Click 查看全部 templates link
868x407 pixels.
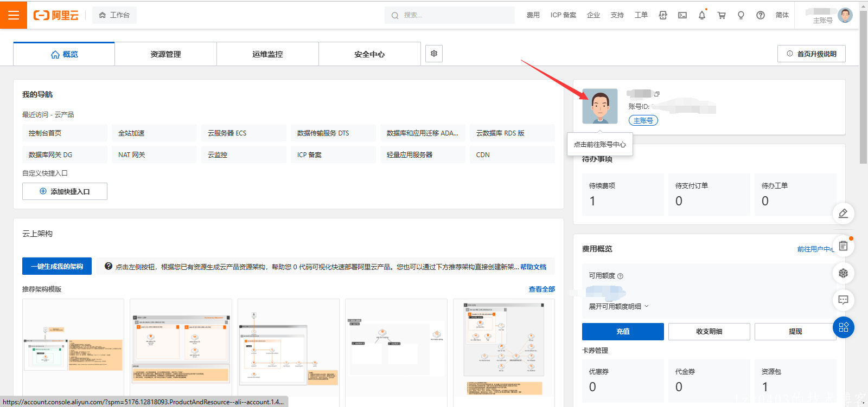pyautogui.click(x=542, y=289)
